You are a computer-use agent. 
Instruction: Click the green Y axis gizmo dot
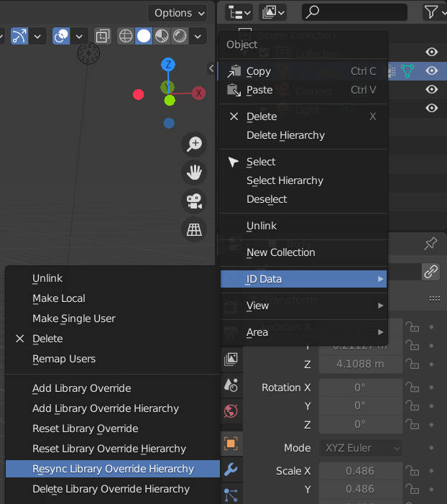point(170,100)
